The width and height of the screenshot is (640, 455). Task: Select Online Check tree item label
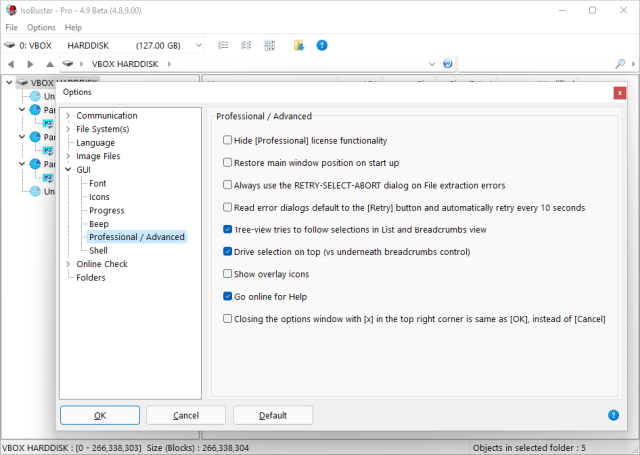(x=102, y=264)
